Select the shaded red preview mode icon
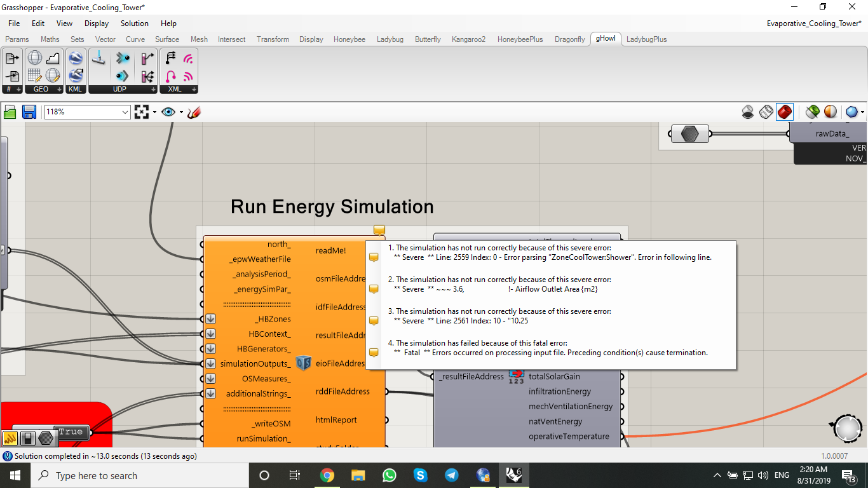This screenshot has width=868, height=488. 785,112
